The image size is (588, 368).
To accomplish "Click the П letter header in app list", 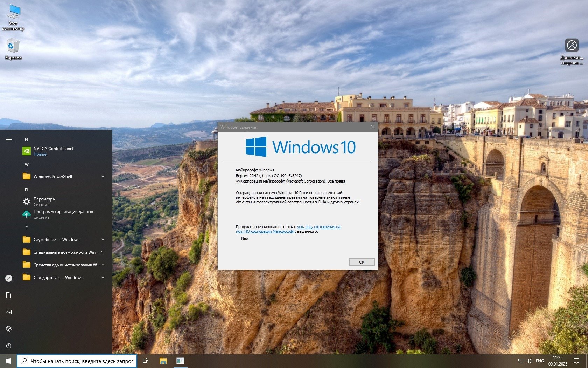I will (26, 190).
